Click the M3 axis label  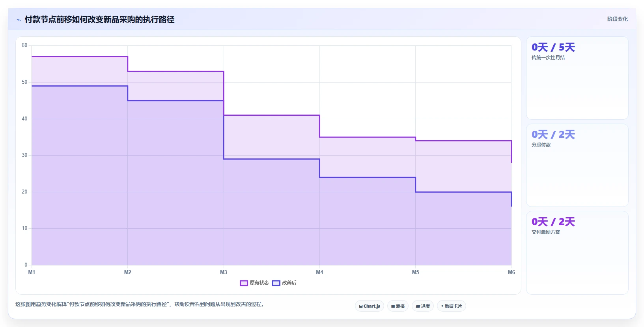(x=224, y=272)
